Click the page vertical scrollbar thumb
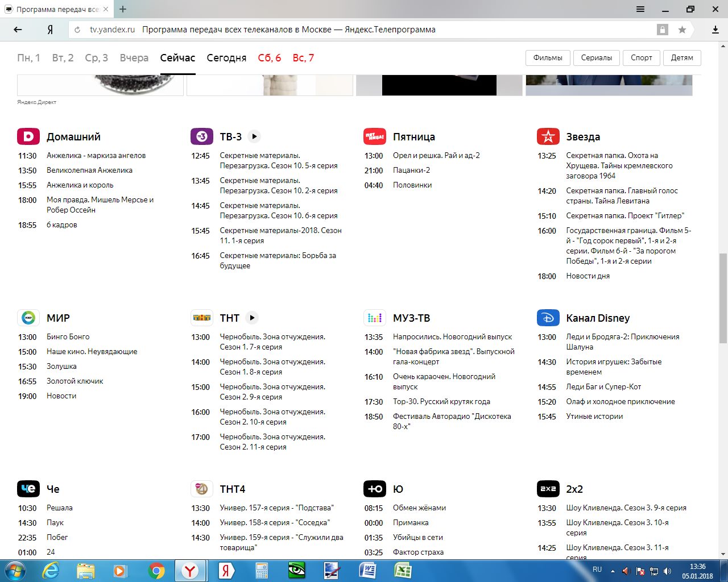The image size is (728, 582). tap(723, 299)
